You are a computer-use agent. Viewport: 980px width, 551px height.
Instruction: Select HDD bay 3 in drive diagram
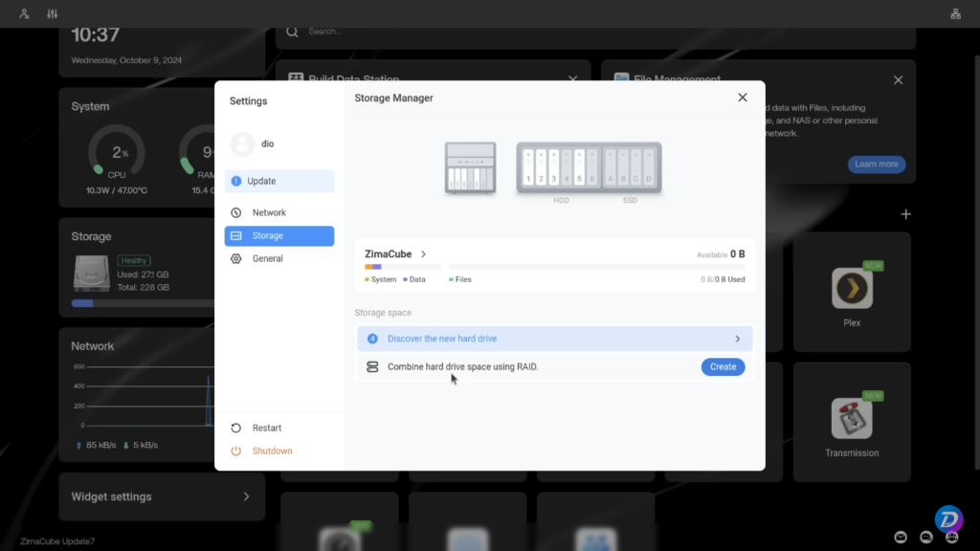(554, 168)
